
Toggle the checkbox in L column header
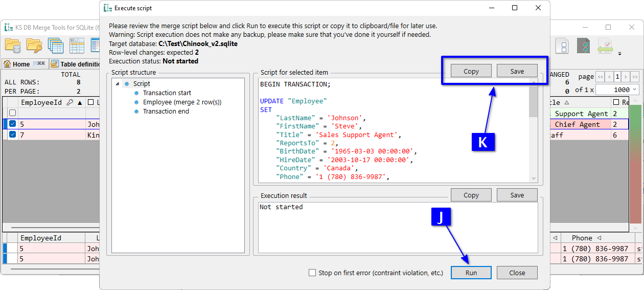[91, 102]
